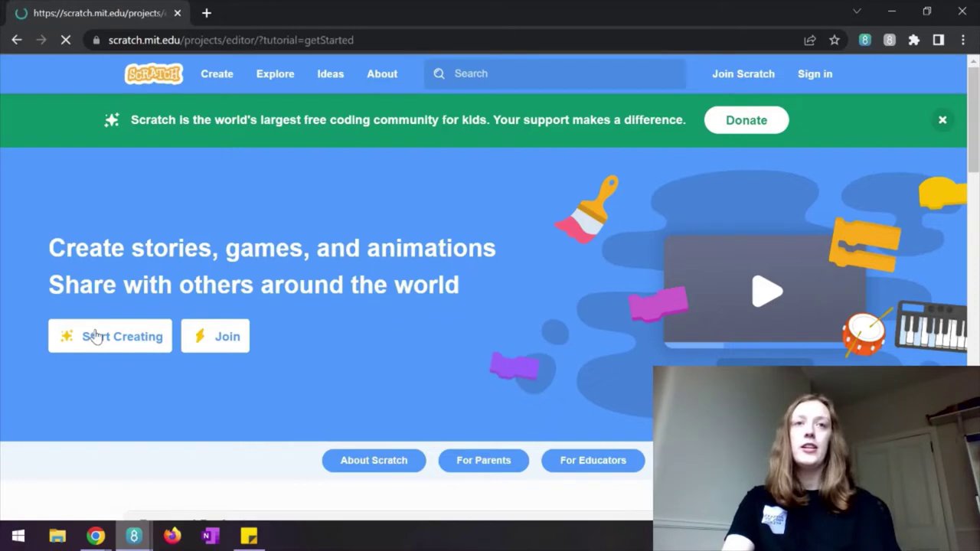Click the address bar URL

(x=230, y=40)
